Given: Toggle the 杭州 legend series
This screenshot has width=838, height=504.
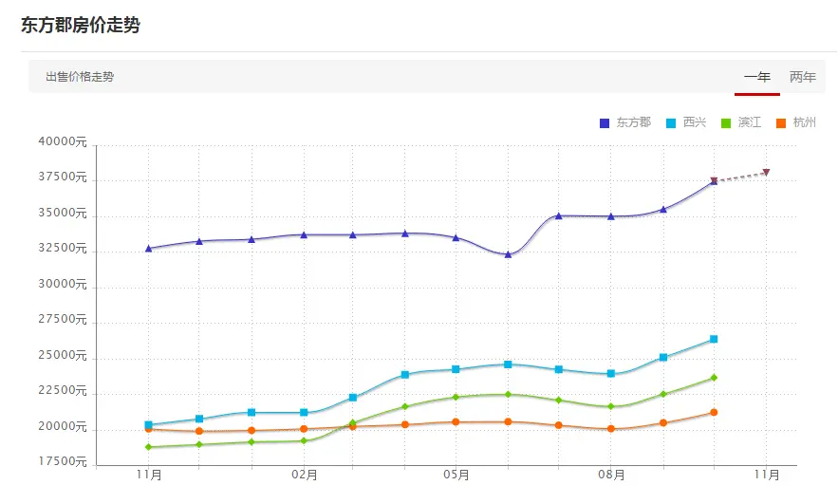Looking at the screenshot, I should pyautogui.click(x=796, y=122).
